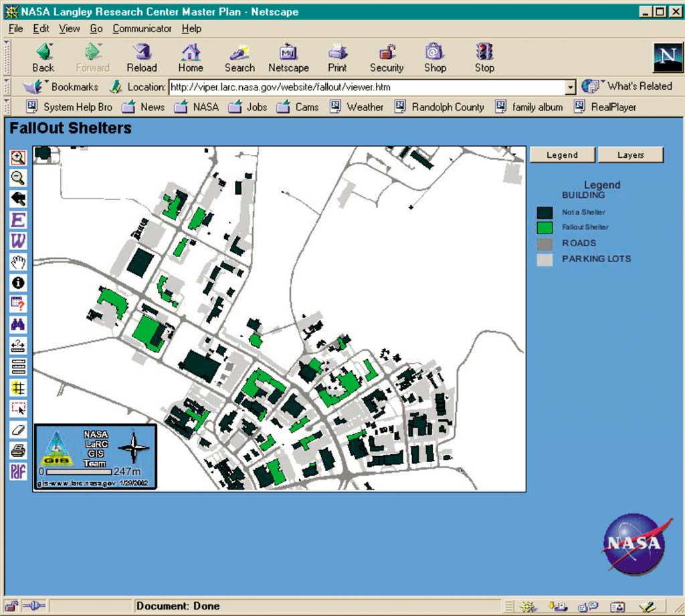Open the Cams bookmark folder
The width and height of the screenshot is (685, 616).
(x=298, y=107)
